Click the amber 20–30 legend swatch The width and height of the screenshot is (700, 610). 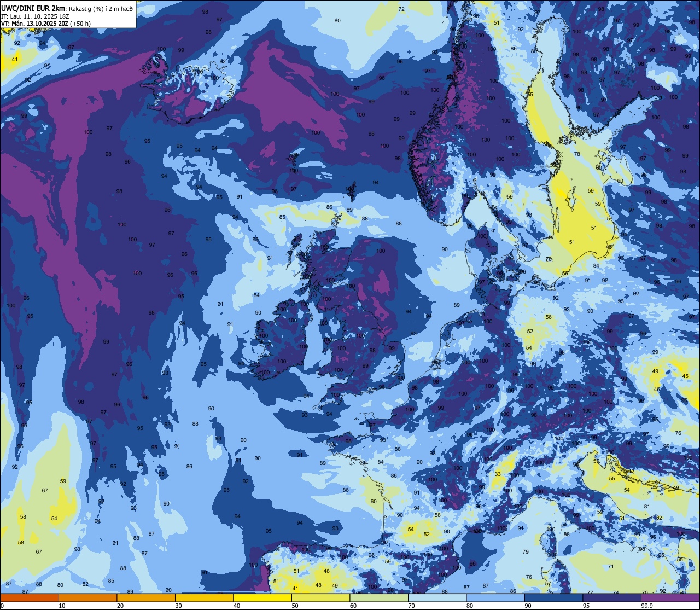pyautogui.click(x=146, y=597)
